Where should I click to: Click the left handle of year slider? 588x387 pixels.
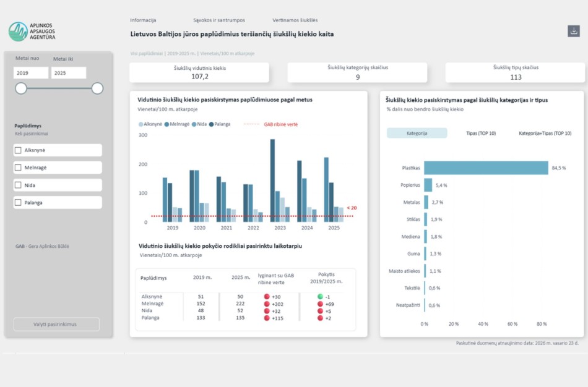[x=21, y=88]
